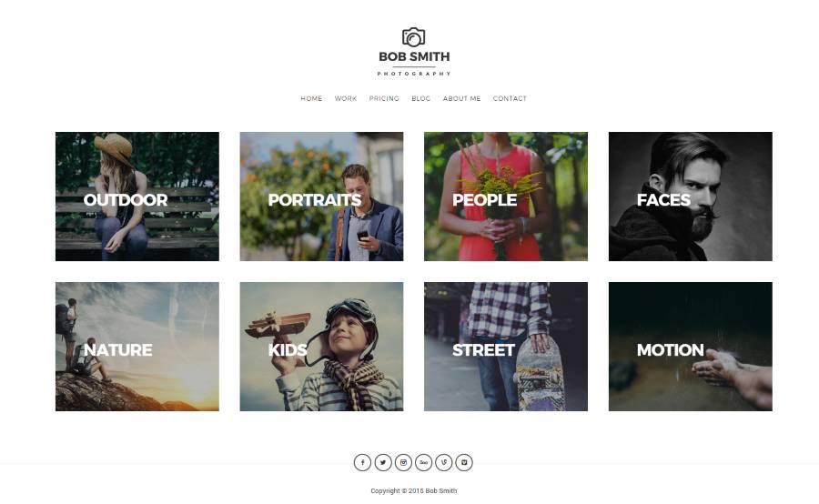Navigate to About Me page
Viewport: 819px width, 504px height.
pyautogui.click(x=461, y=99)
